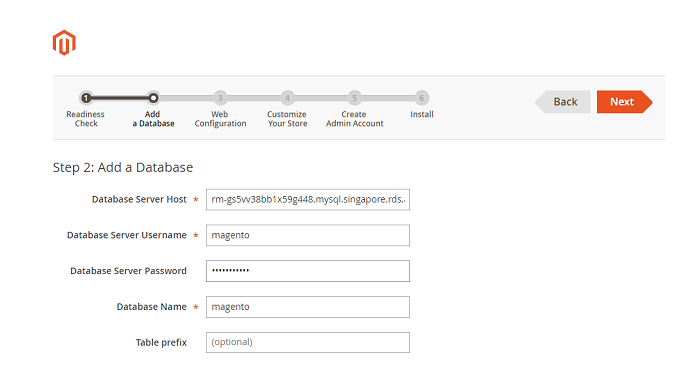Open the Web Configuration step label
The height and width of the screenshot is (392, 700).
(x=220, y=119)
